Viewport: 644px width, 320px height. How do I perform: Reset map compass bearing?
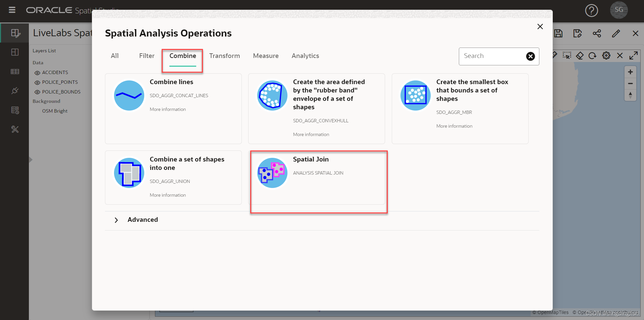tap(630, 95)
